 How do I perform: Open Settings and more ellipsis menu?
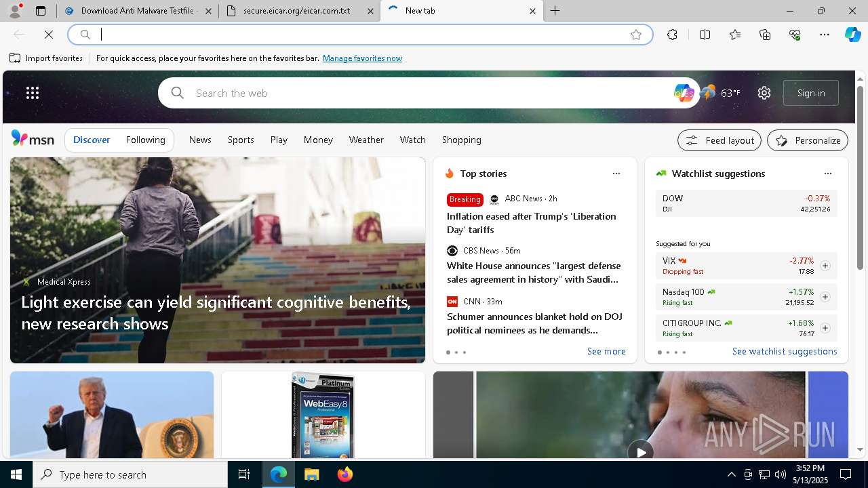tap(825, 35)
